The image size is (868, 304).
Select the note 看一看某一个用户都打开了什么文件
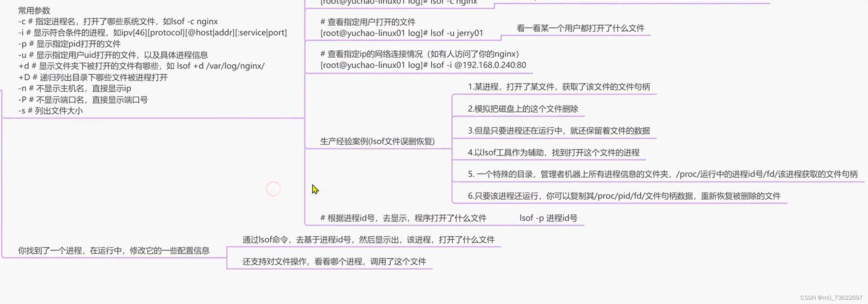(580, 28)
